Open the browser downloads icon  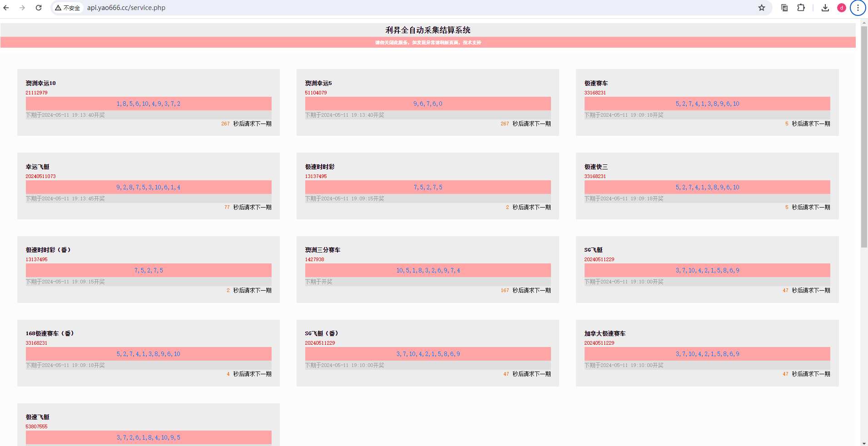[825, 8]
